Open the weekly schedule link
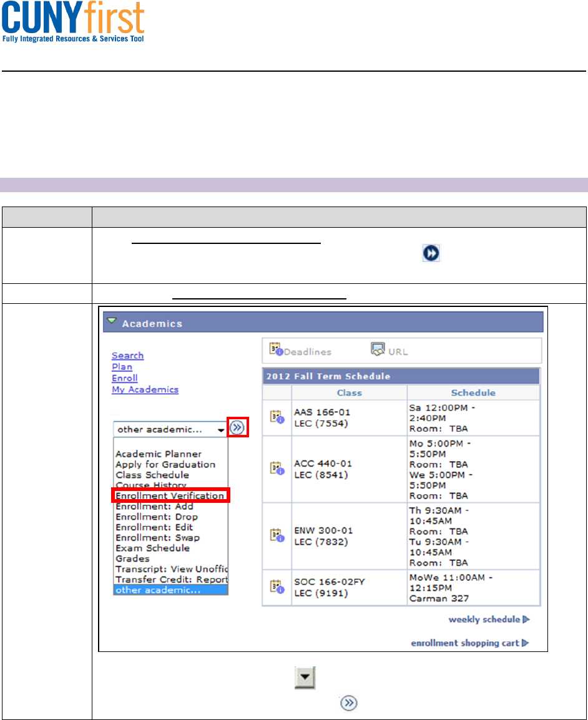 pyautogui.click(x=489, y=620)
